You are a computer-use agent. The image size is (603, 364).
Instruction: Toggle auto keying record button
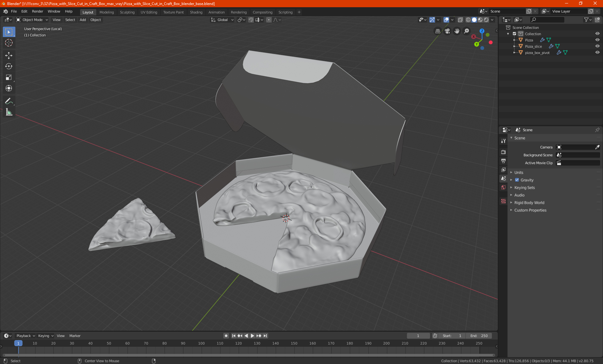click(226, 336)
